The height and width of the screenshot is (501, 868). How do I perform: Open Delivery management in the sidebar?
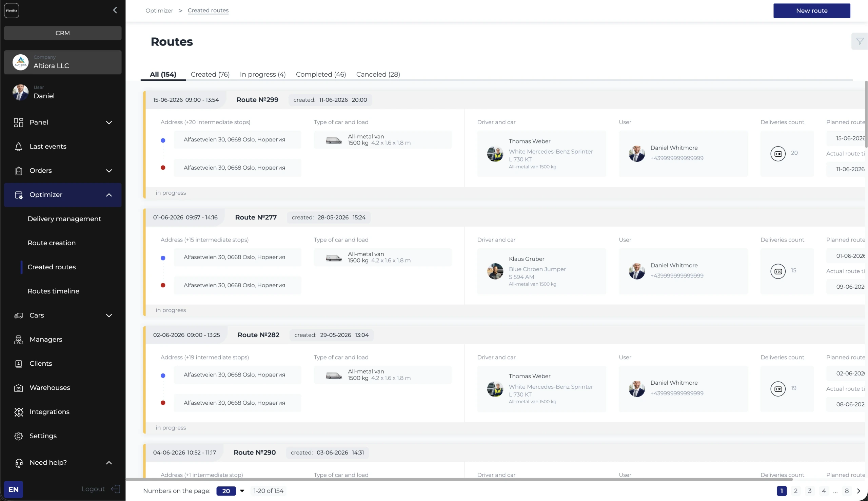(x=64, y=219)
